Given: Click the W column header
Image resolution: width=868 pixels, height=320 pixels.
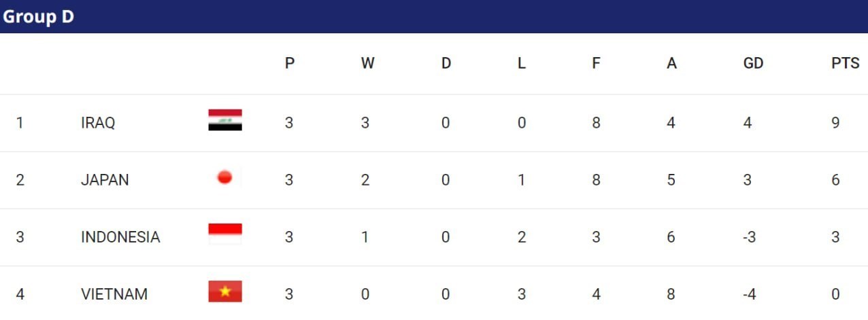Looking at the screenshot, I should (x=367, y=63).
